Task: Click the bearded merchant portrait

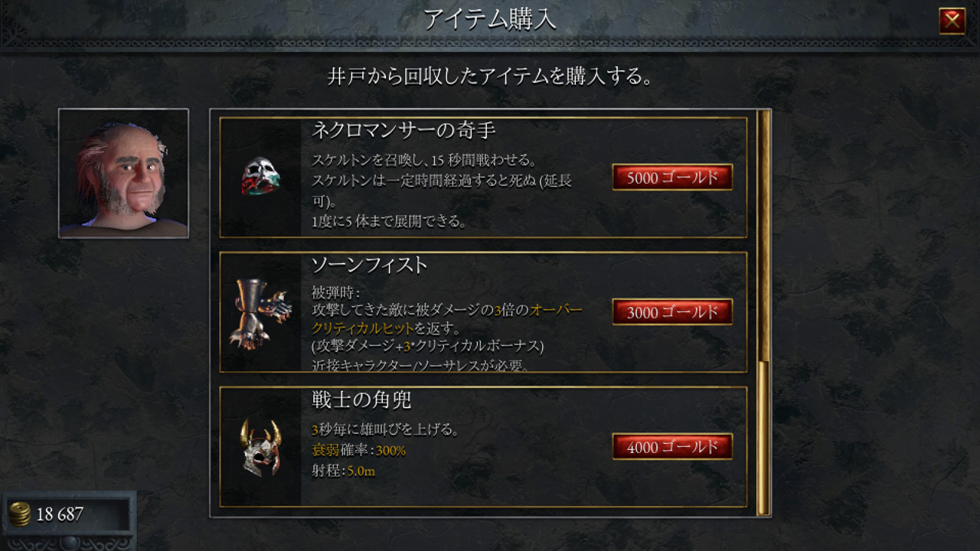Action: point(123,173)
